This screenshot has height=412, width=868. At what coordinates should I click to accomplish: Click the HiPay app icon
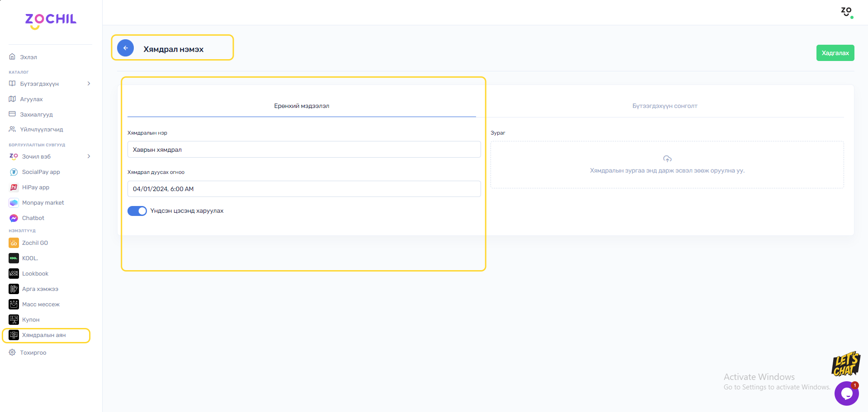pos(14,187)
